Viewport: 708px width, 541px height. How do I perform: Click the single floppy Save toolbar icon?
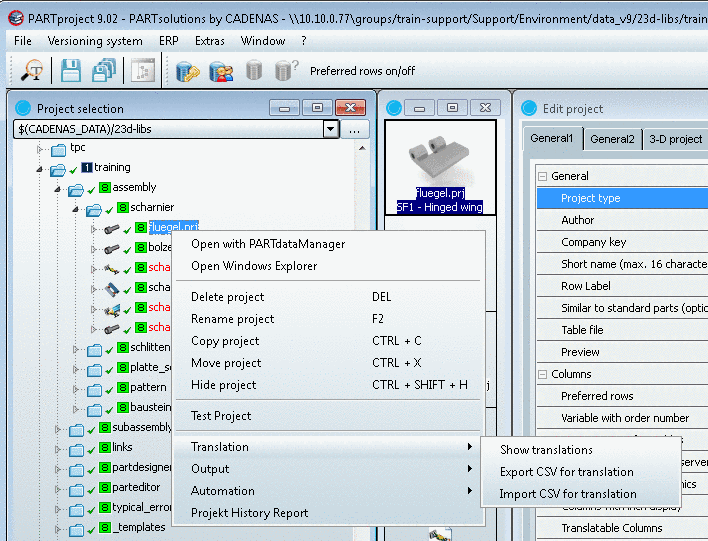pos(71,70)
